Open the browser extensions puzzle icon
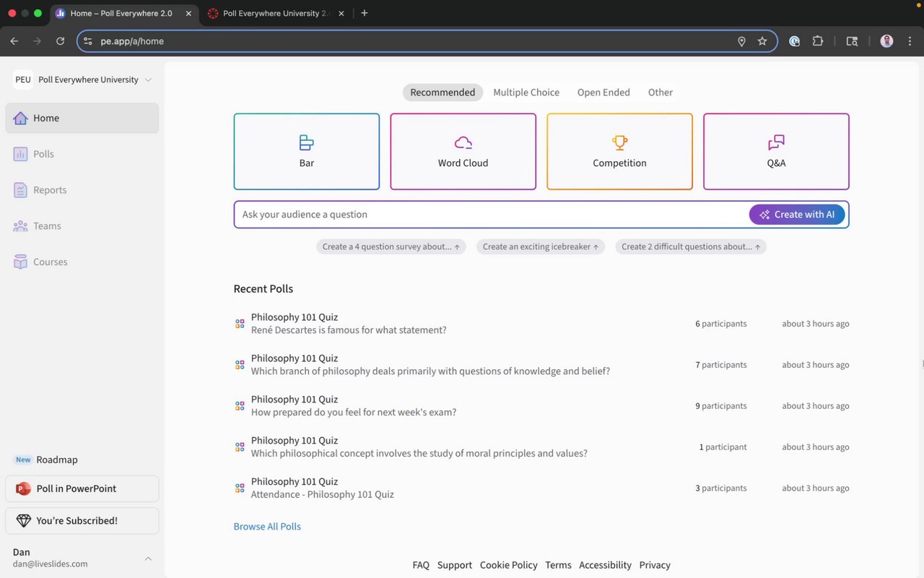 pos(818,41)
